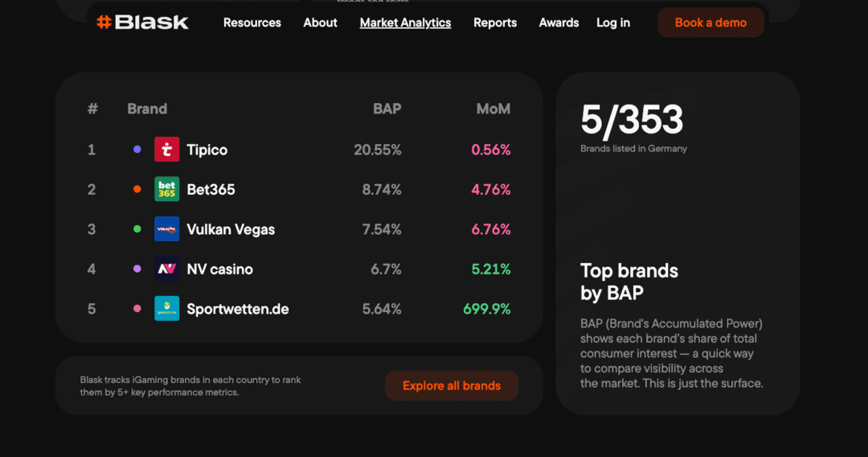Click the Bet365 brand logo icon
The width and height of the screenshot is (868, 457).
[166, 189]
